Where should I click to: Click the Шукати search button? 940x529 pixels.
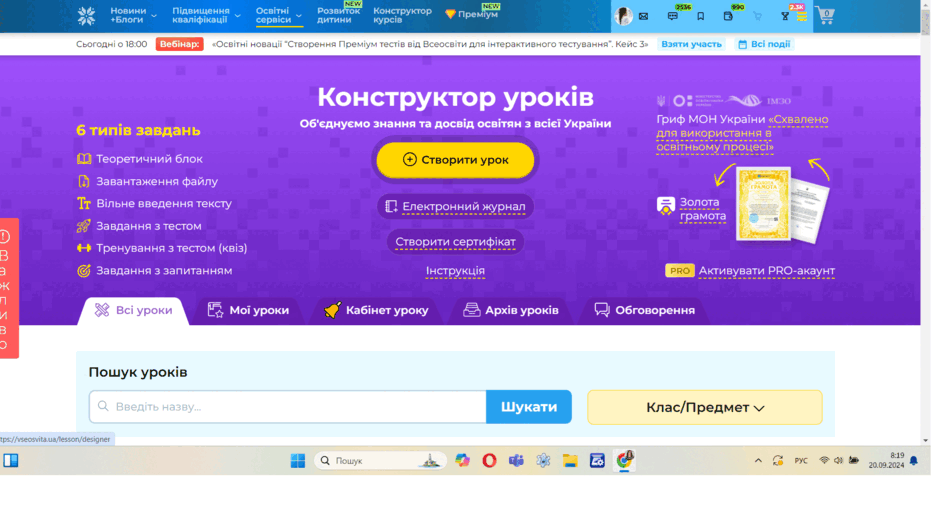529,407
